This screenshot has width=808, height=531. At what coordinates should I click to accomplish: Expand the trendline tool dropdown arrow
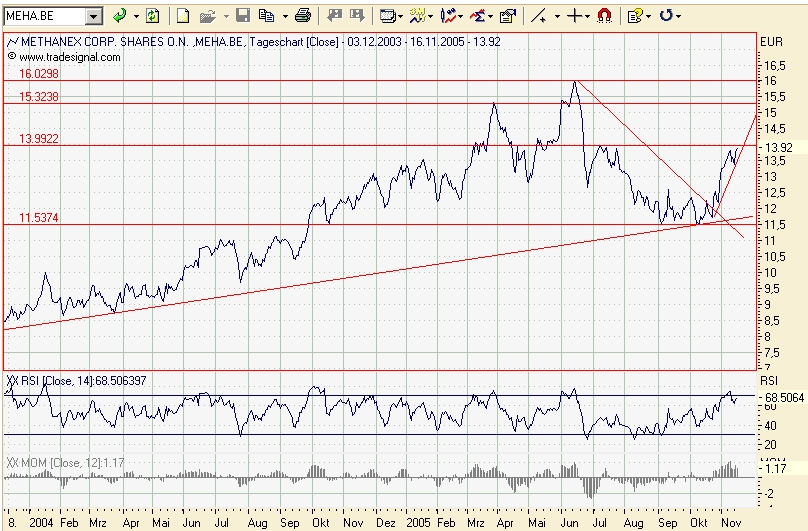tap(557, 17)
